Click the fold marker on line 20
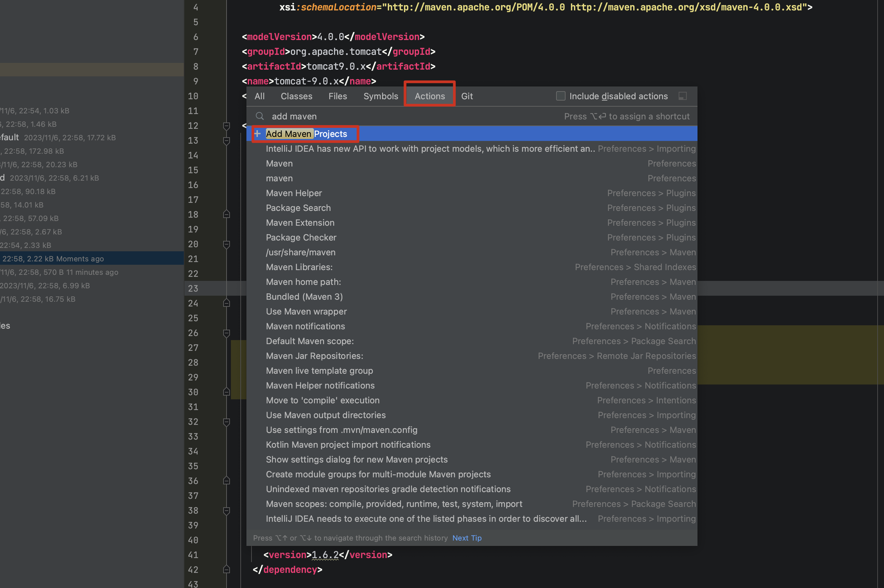This screenshot has height=588, width=884. tap(227, 245)
